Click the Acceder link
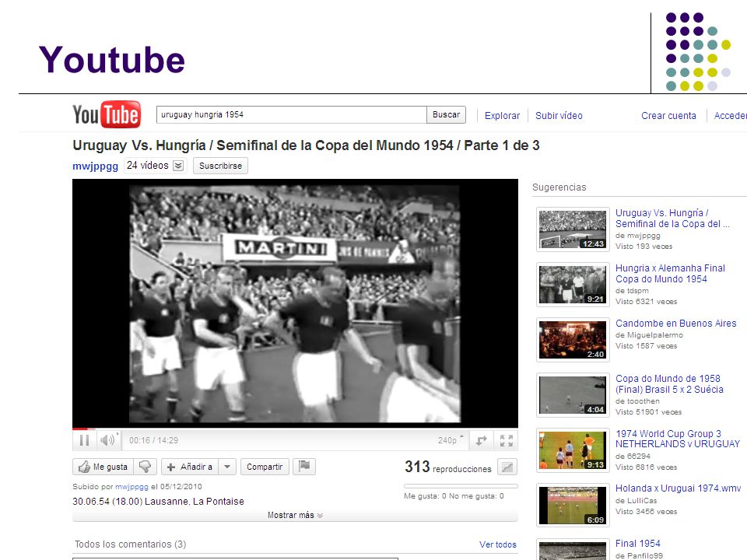The image size is (747, 560). coord(730,116)
